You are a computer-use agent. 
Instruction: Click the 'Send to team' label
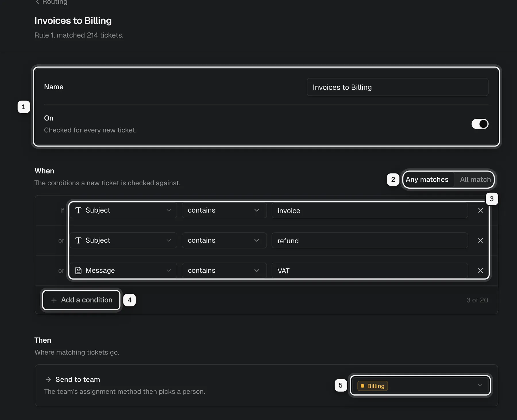78,379
